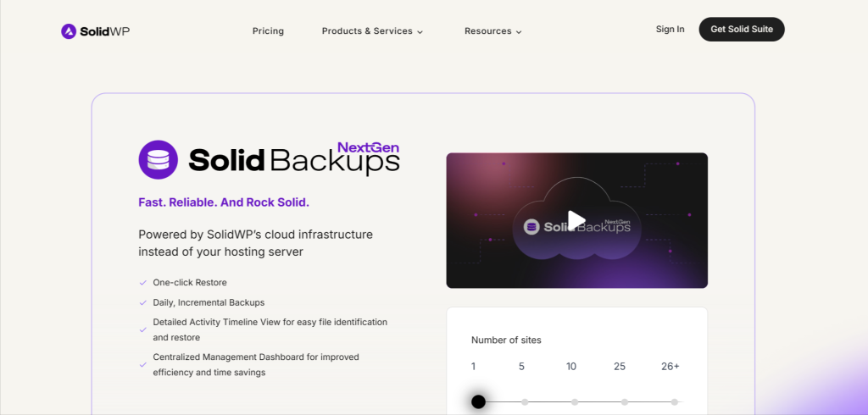868x415 pixels.
Task: Select the 26+ sites slider stop
Action: click(x=674, y=402)
